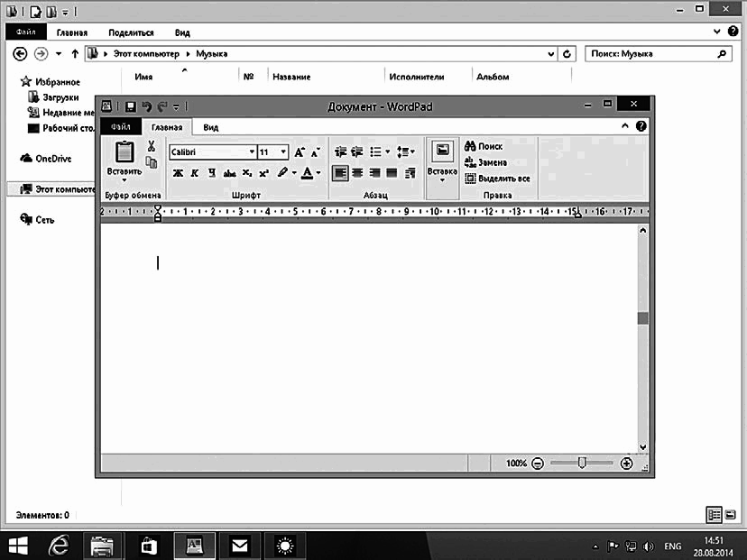Undo with the quick access toolbar arrow
The image size is (747, 560).
tap(147, 106)
